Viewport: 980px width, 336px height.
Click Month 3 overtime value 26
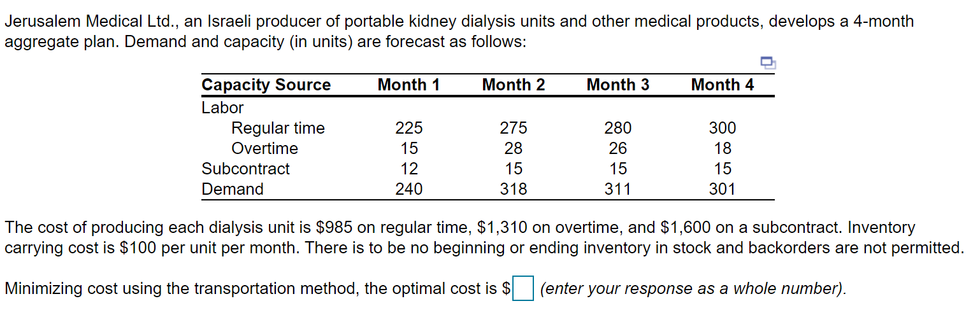pyautogui.click(x=618, y=148)
